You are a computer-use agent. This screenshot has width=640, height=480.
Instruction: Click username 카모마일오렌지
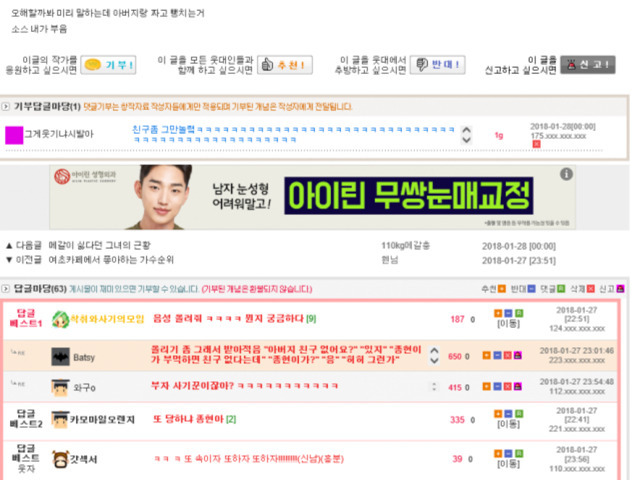[102, 420]
